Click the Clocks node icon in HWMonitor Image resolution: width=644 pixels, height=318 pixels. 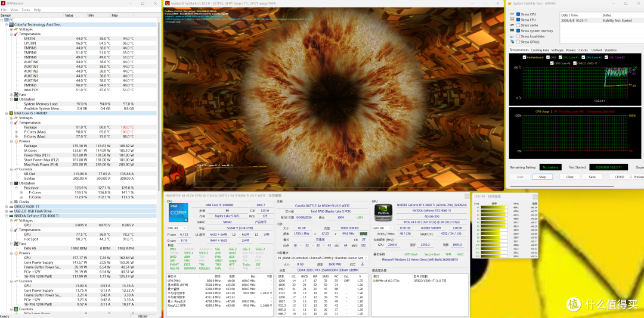coord(16,201)
